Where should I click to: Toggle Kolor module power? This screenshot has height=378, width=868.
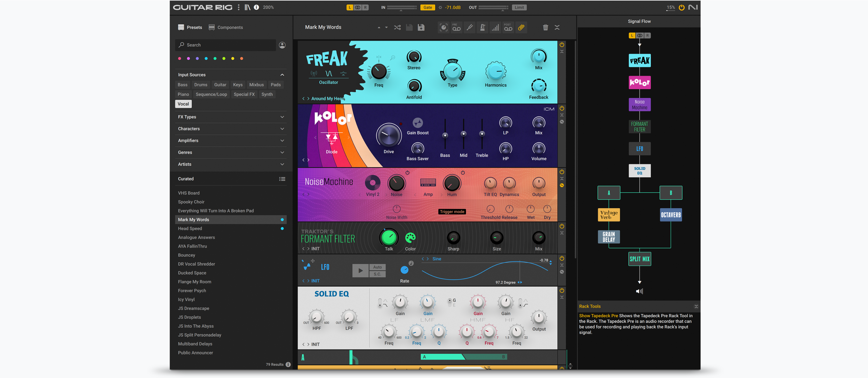[x=562, y=108]
